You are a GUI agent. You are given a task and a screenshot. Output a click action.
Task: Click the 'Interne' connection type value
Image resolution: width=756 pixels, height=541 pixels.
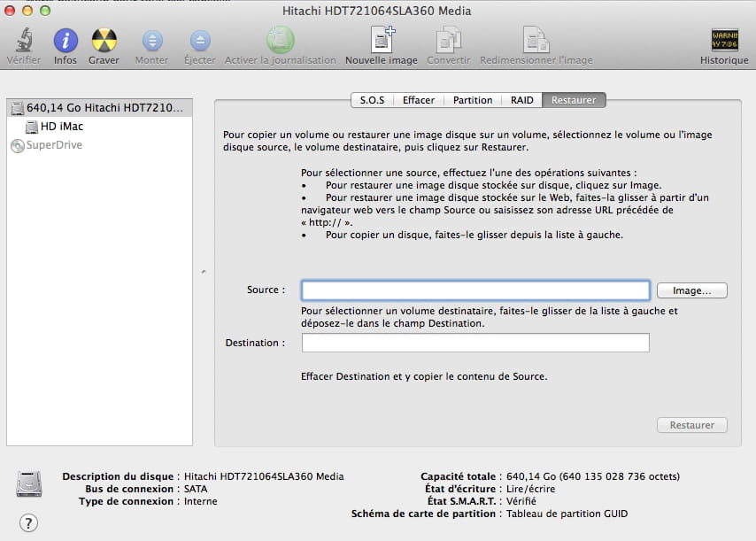point(201,501)
